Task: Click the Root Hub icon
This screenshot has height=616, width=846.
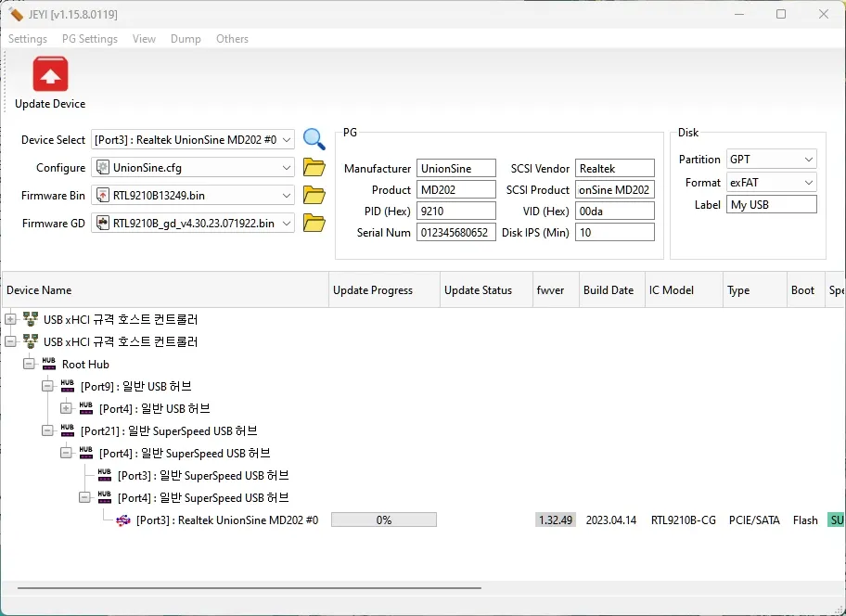Action: pyautogui.click(x=49, y=364)
